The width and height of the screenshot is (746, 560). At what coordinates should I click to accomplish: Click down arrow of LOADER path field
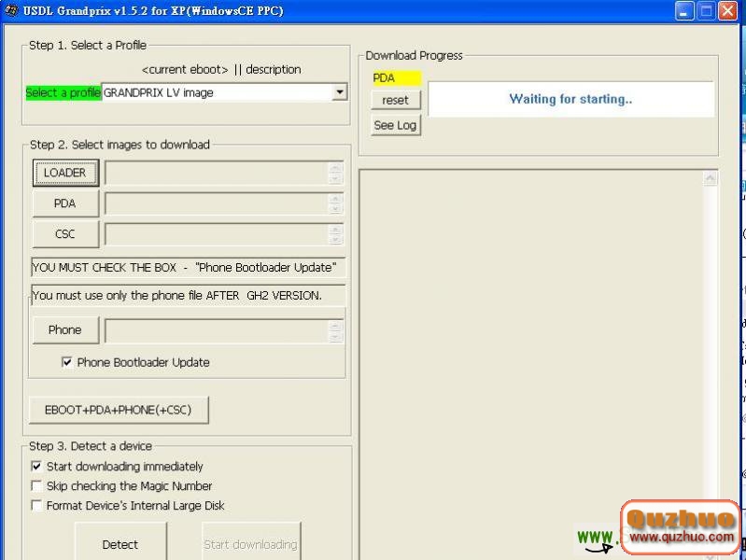coord(335,179)
